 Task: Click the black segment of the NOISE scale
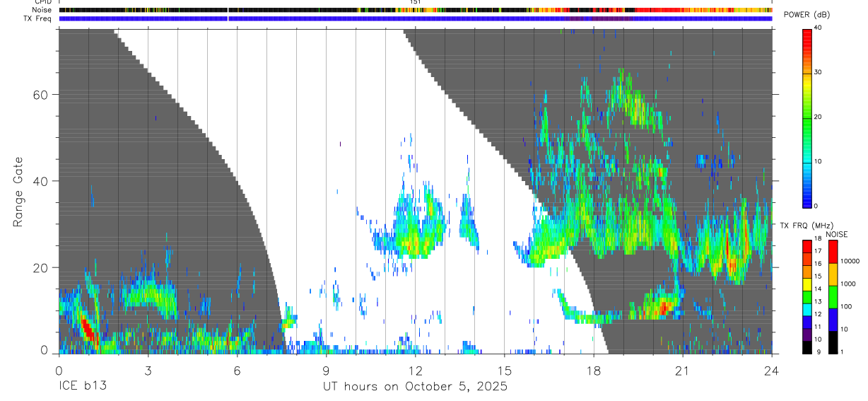coord(833,342)
